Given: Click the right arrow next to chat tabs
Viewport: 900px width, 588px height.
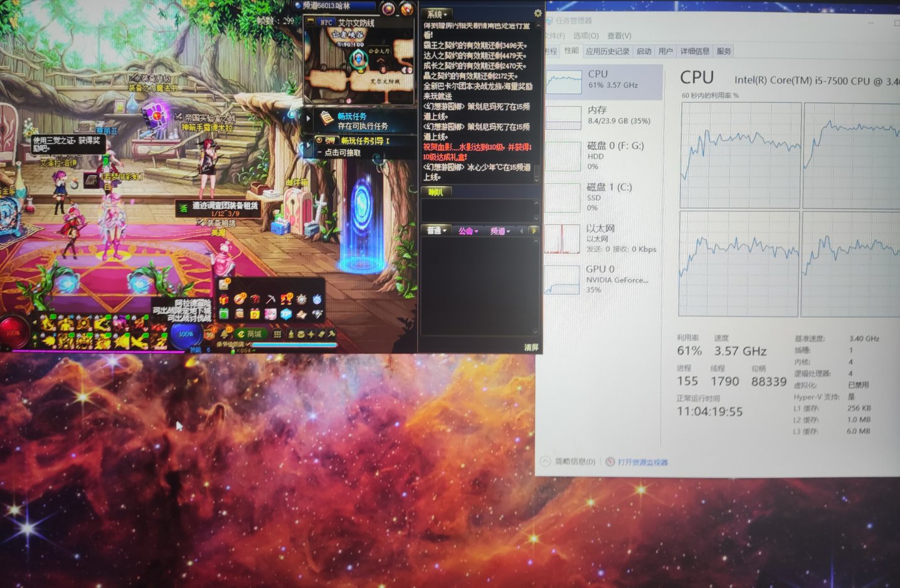Looking at the screenshot, I should coord(534,231).
